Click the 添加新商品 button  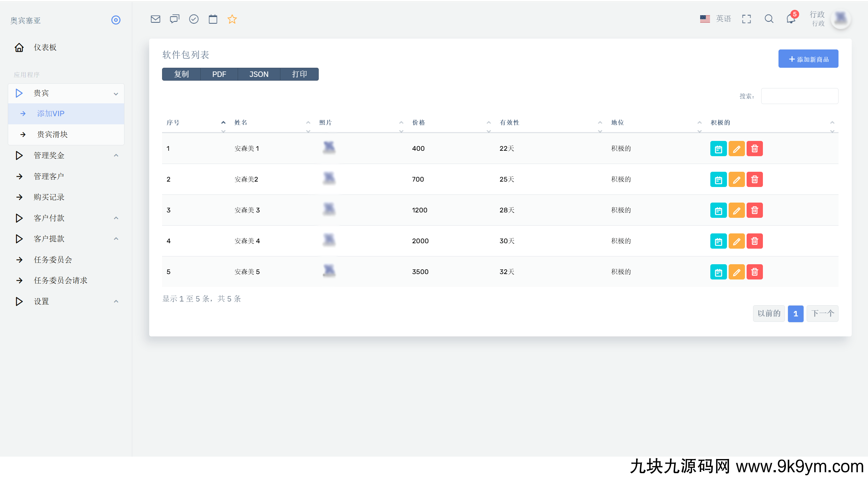click(x=808, y=59)
